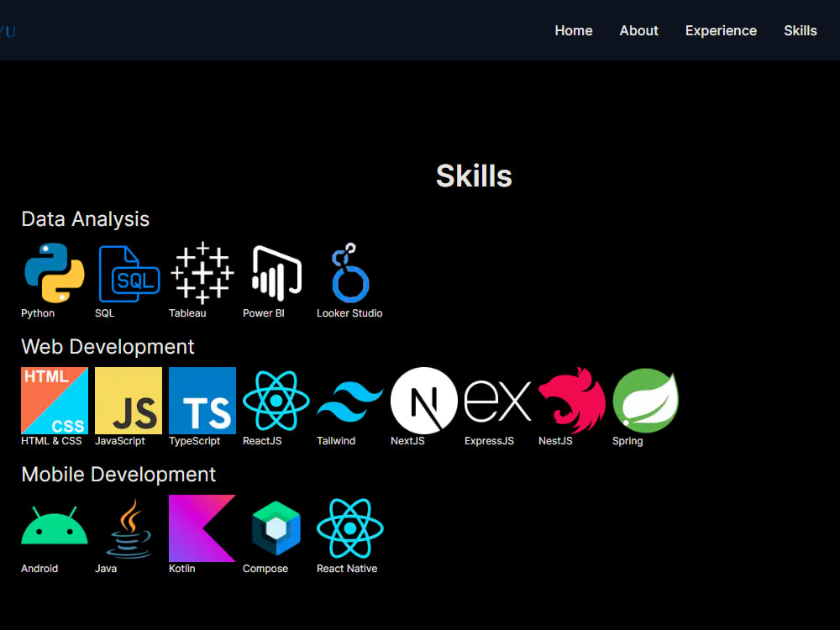Click the green Spring leaf icon
Image resolution: width=840 pixels, height=630 pixels.
tap(646, 401)
